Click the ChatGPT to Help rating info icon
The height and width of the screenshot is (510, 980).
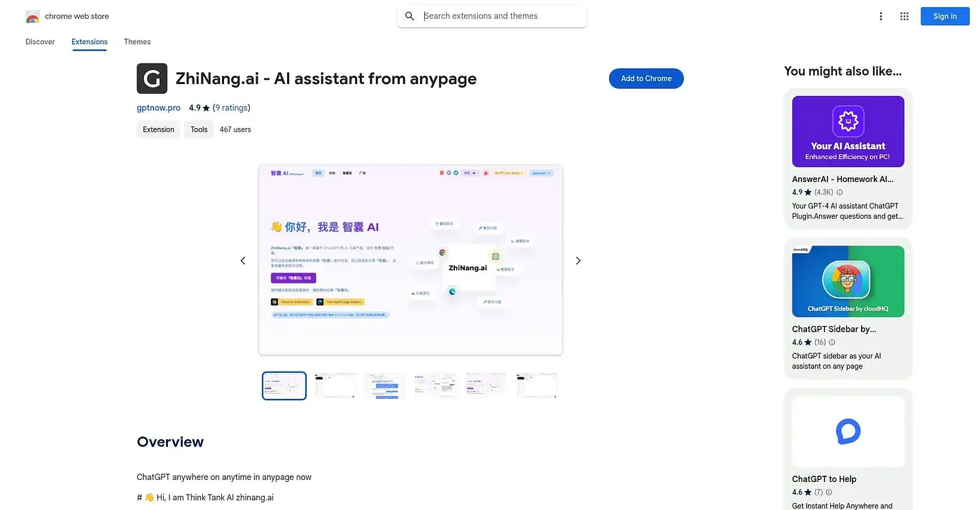pos(828,493)
